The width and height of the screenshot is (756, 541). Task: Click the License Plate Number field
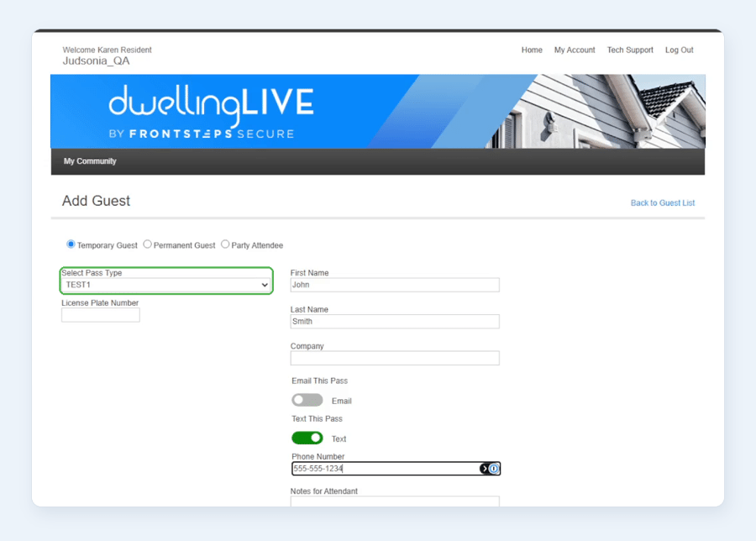point(101,315)
